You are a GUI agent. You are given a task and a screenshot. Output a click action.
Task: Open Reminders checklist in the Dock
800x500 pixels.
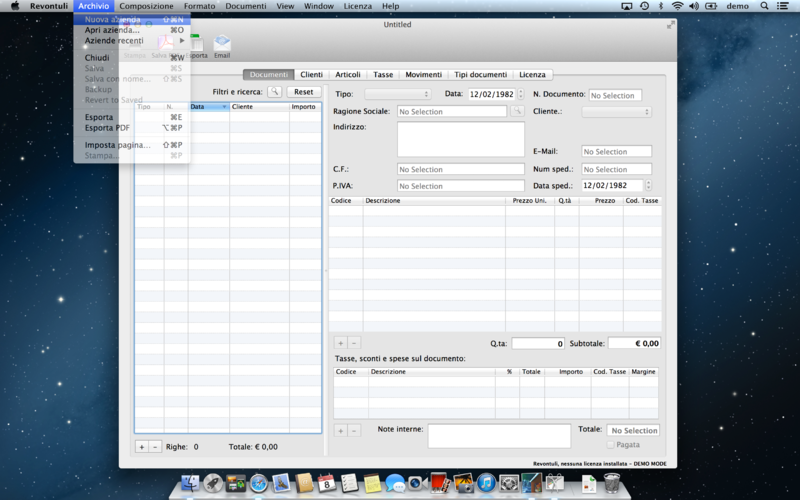(x=349, y=482)
